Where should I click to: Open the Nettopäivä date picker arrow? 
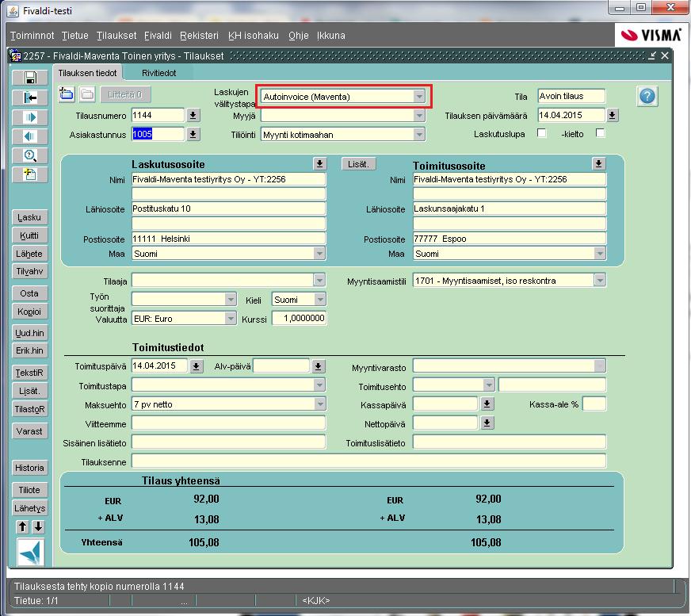(487, 423)
